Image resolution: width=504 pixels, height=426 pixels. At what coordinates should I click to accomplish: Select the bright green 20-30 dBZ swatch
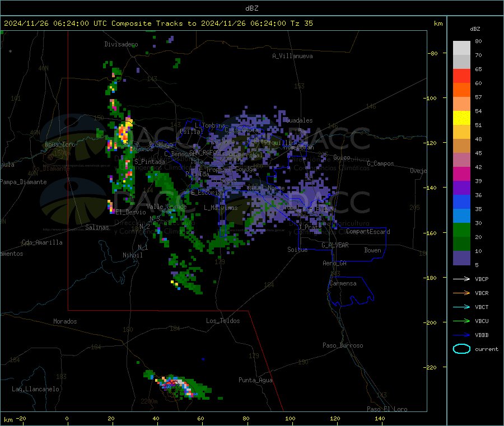click(461, 230)
